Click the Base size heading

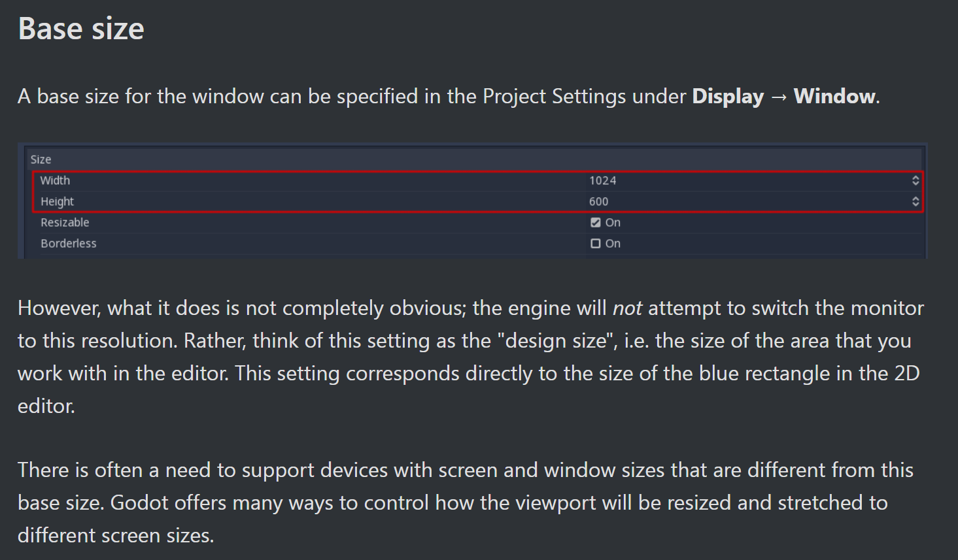(81, 29)
